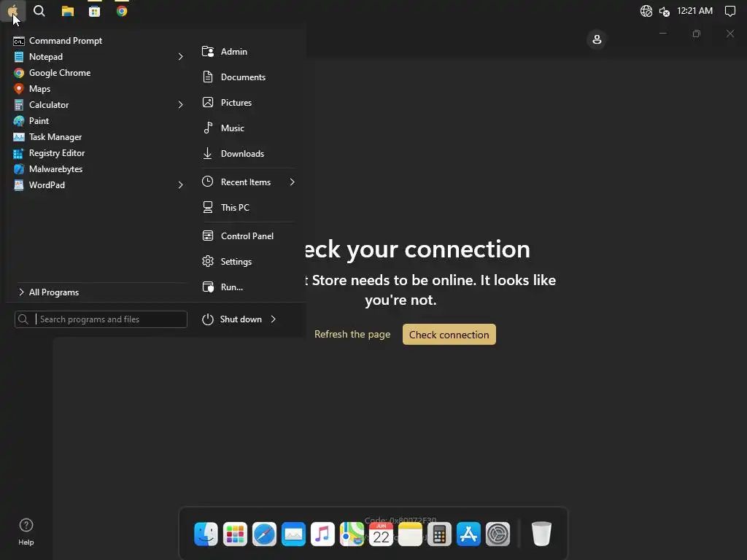Click the 12:21 AM clock
This screenshot has width=747, height=560.
pyautogui.click(x=694, y=10)
